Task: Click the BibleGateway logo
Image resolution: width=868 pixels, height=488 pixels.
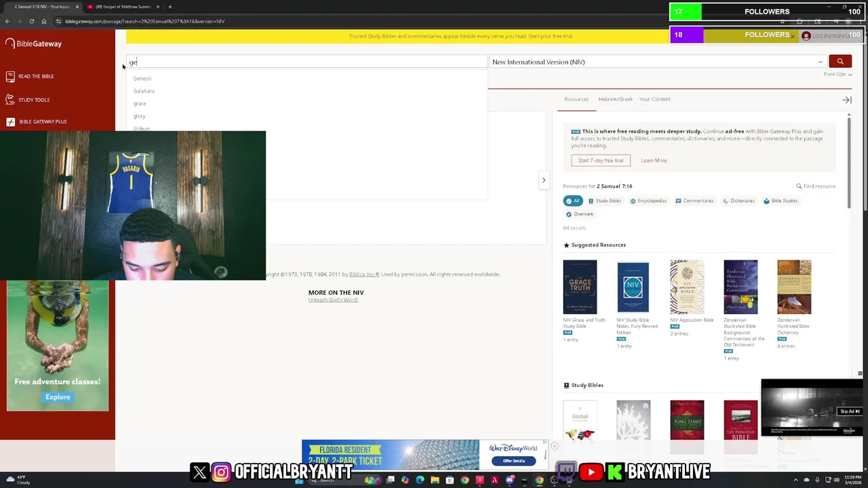Action: pyautogui.click(x=33, y=43)
